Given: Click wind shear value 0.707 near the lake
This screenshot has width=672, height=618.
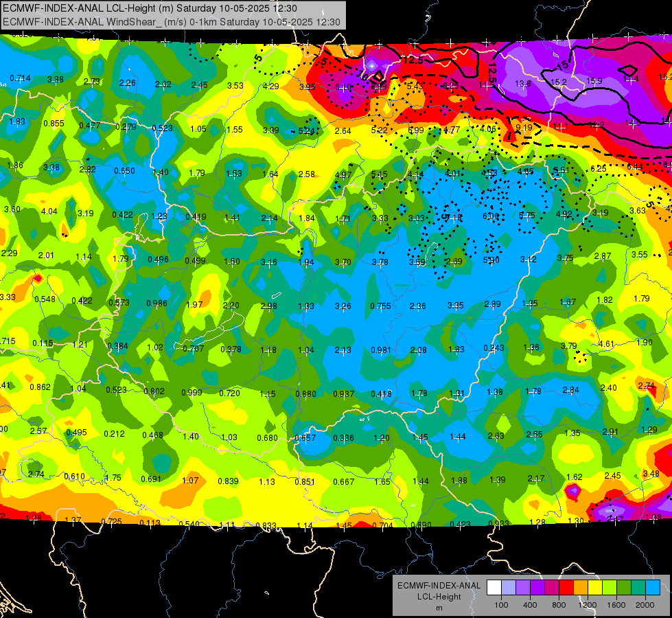Looking at the screenshot, I should [194, 349].
